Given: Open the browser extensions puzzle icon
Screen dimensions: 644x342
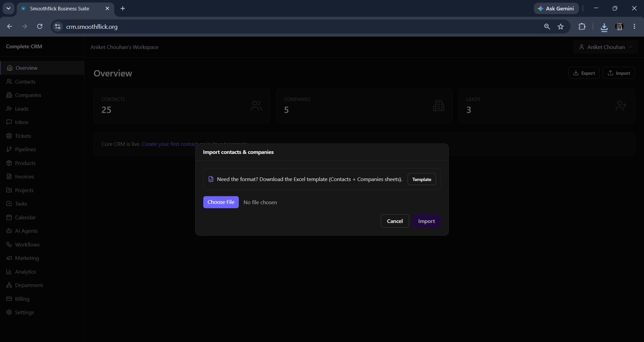Looking at the screenshot, I should pos(582,26).
